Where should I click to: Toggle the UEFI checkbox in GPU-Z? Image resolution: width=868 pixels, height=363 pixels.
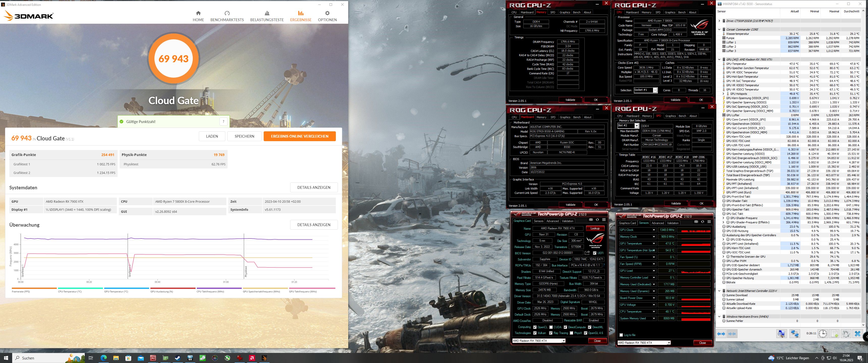pyautogui.click(x=594, y=253)
